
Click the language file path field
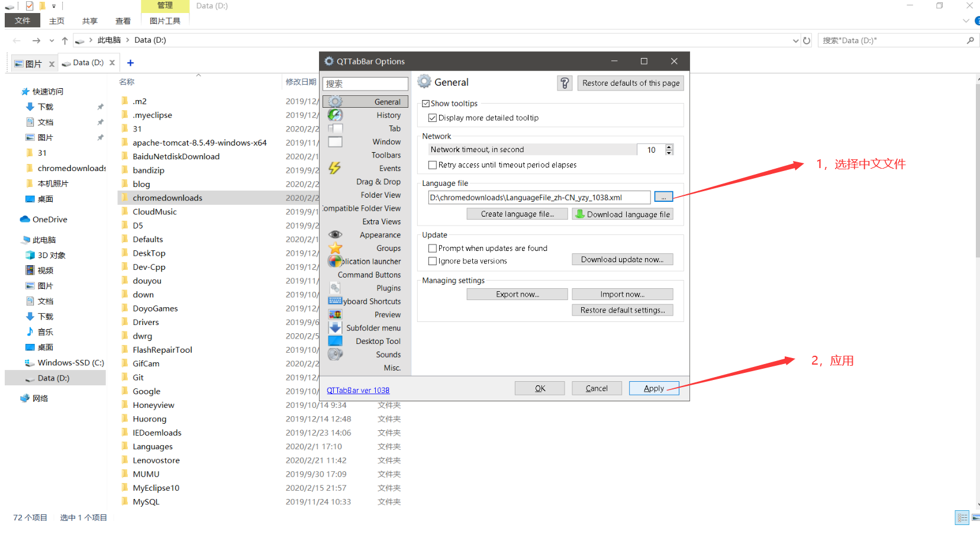(x=539, y=197)
